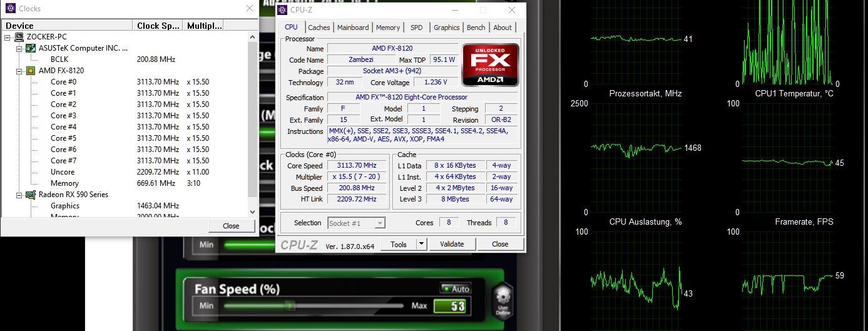The width and height of the screenshot is (868, 331).
Task: Click the Bus Speed value 200.88 MHz
Action: [x=357, y=188]
